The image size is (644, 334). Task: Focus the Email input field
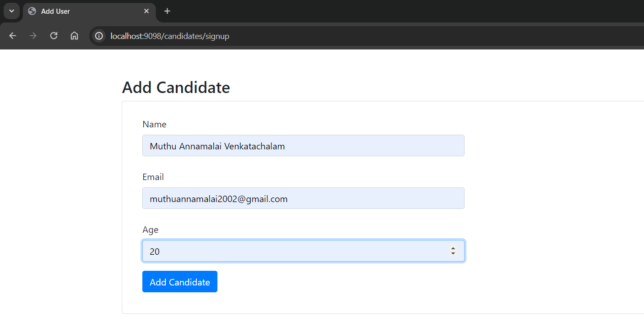(x=303, y=198)
